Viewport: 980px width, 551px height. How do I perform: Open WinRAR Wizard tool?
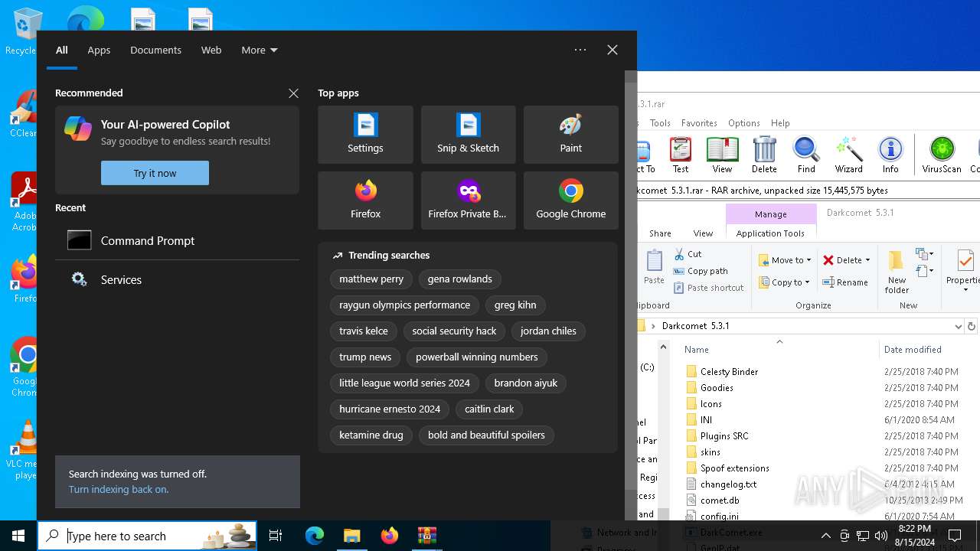(848, 155)
